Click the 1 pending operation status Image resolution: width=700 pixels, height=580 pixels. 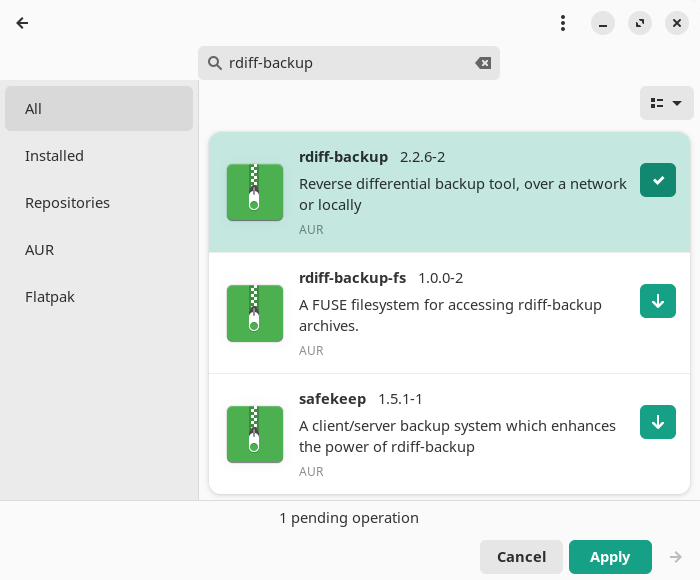349,518
